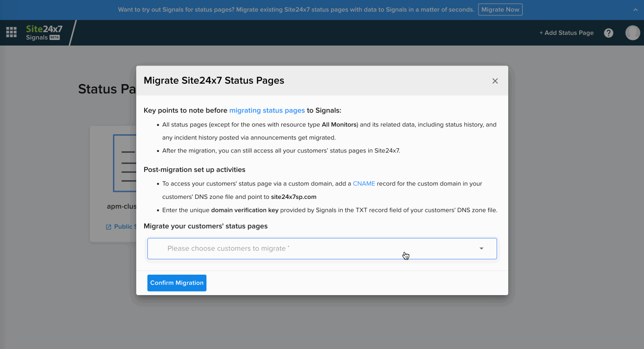Click the dropdown arrow in the customer selector
644x349 pixels.
(x=481, y=248)
